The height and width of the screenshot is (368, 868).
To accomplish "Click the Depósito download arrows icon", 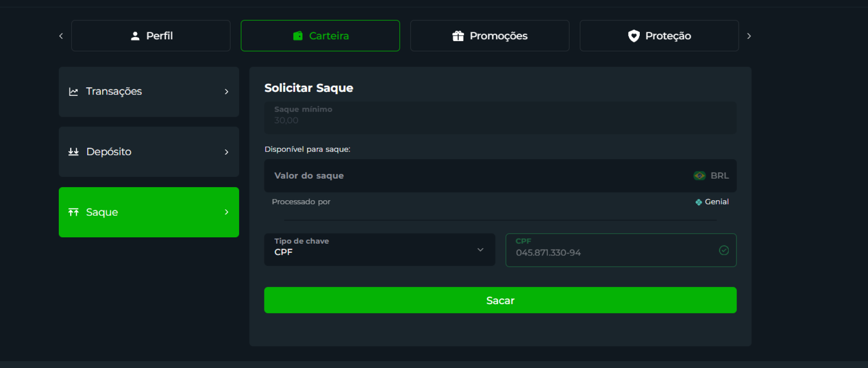I will click(x=73, y=152).
